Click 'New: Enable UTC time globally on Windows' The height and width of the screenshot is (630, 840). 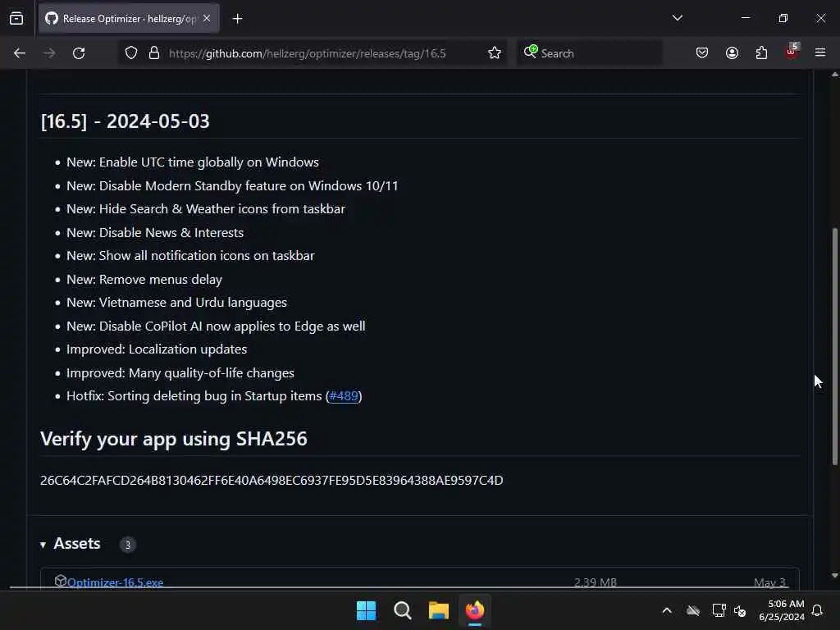[193, 162]
